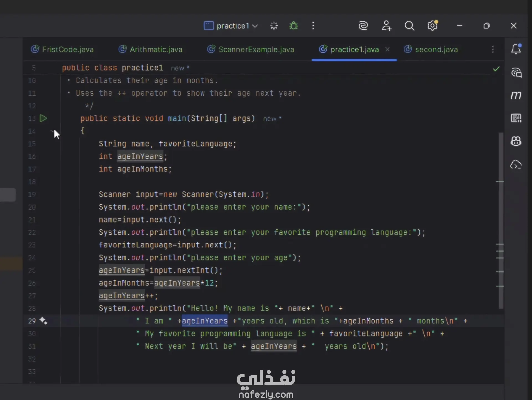This screenshot has height=400, width=532.
Task: Open the toolbar more actions menu
Action: pyautogui.click(x=313, y=26)
